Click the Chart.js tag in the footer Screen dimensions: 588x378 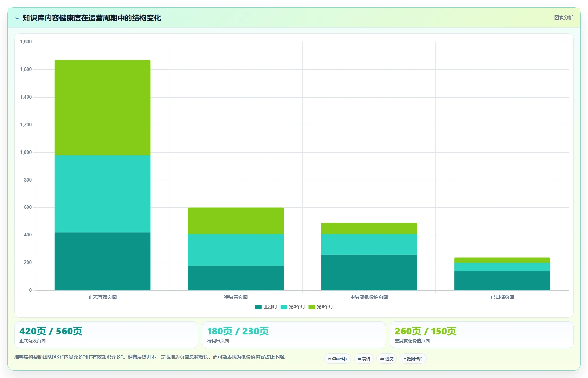[x=338, y=359]
